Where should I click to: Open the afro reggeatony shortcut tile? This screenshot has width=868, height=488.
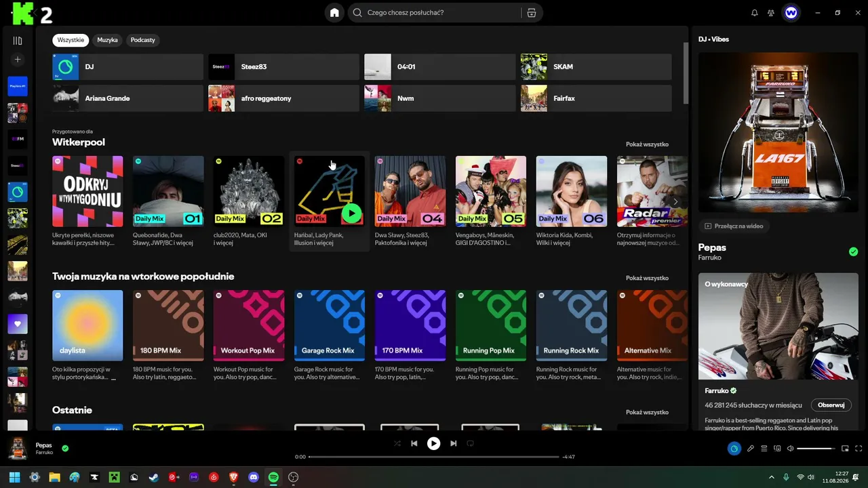pyautogui.click(x=283, y=98)
